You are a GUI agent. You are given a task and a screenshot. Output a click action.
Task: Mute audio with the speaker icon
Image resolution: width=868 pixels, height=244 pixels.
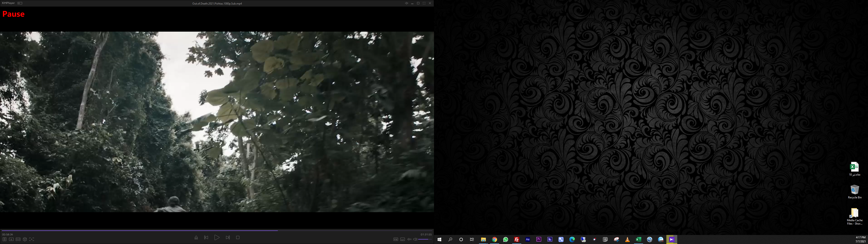point(415,239)
